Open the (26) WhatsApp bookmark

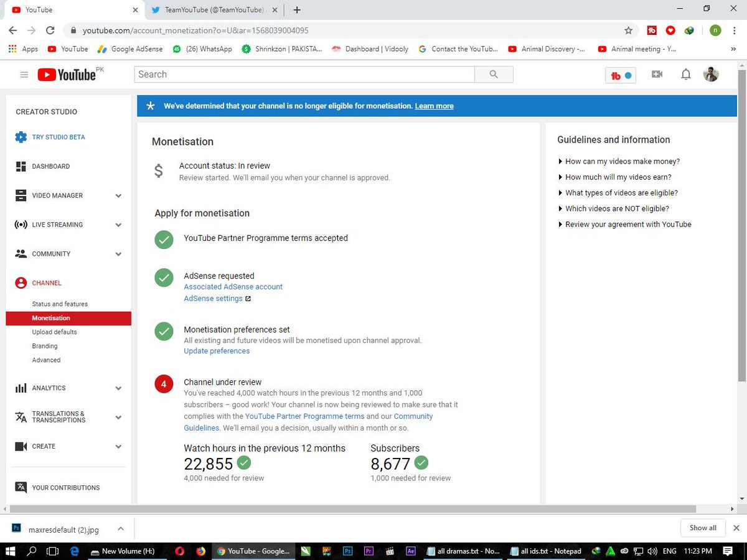point(202,49)
